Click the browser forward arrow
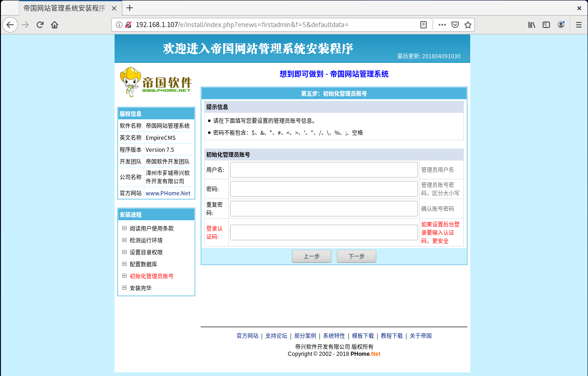 (x=25, y=25)
